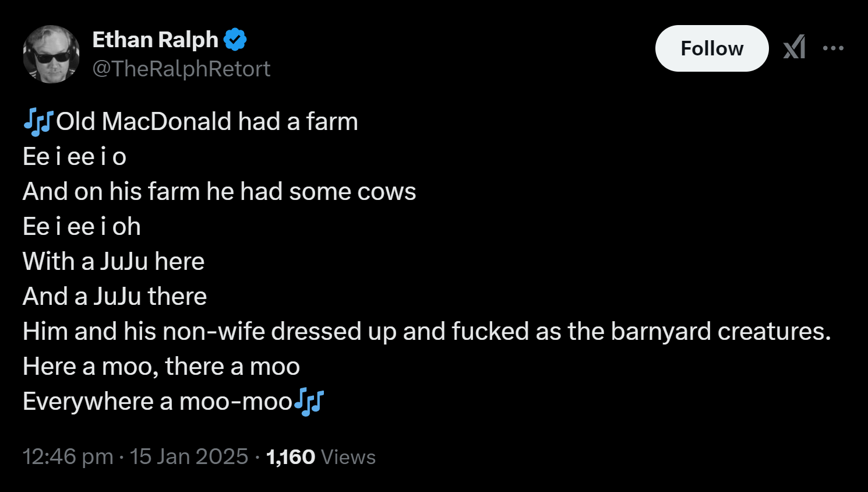Follow Ethan Ralph with the Follow button
Screen dimensions: 868x492
tap(712, 48)
